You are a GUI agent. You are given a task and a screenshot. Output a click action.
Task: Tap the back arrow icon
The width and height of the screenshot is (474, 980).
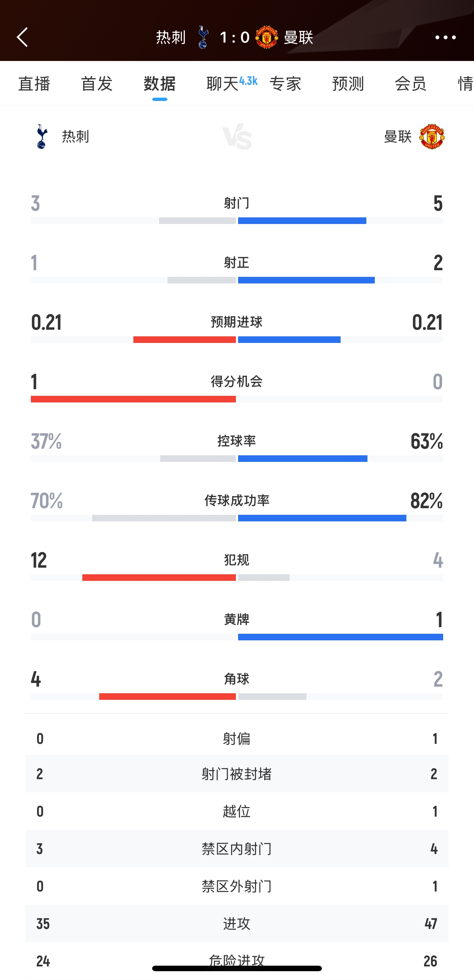point(22,37)
